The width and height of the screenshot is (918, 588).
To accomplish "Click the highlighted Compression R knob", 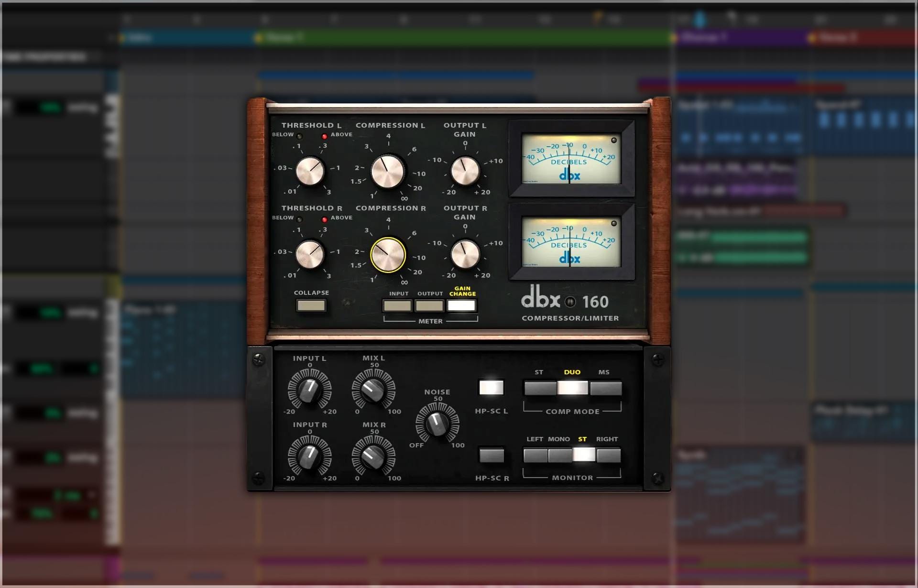I will pyautogui.click(x=388, y=255).
